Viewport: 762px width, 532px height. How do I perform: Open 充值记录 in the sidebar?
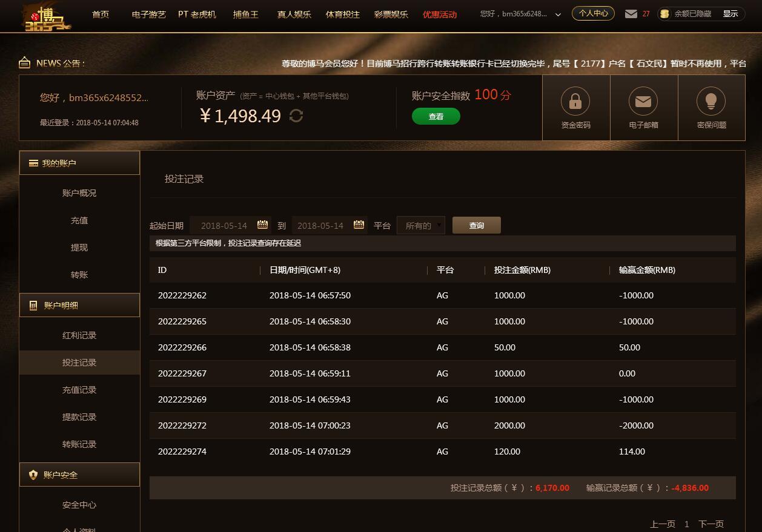[79, 390]
